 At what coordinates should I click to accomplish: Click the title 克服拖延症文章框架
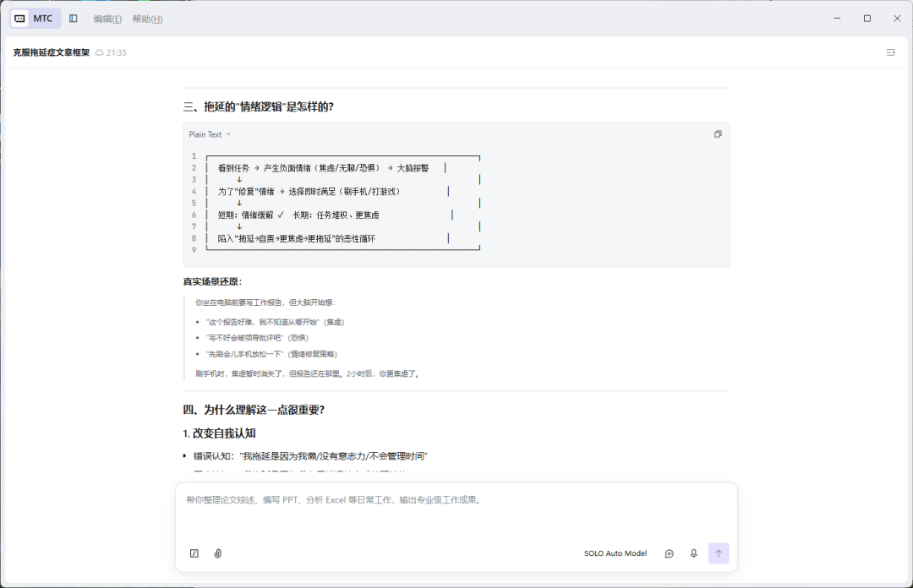tap(52, 53)
